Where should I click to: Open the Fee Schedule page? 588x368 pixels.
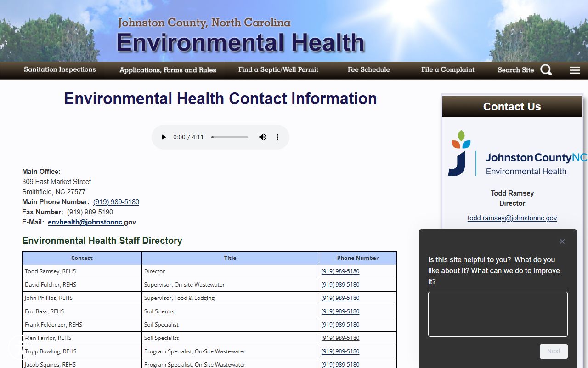click(369, 69)
